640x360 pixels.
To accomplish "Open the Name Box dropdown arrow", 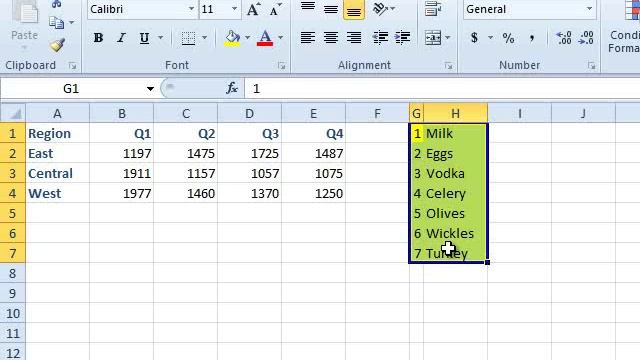I will click(150, 89).
